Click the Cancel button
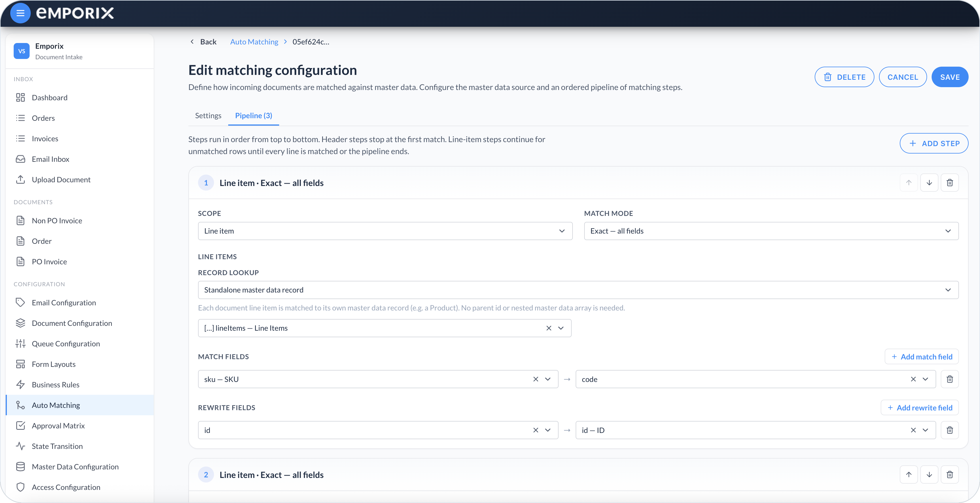The height and width of the screenshot is (503, 980). (x=902, y=77)
